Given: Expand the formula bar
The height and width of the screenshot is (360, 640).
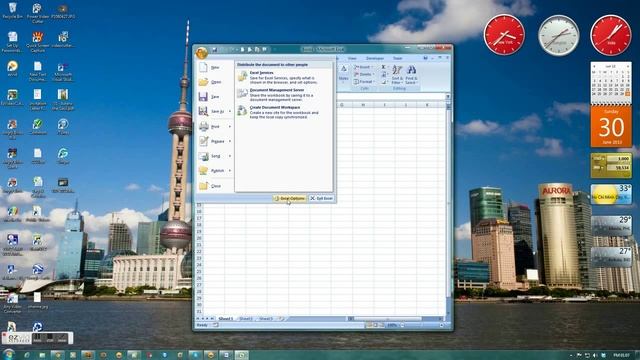Looking at the screenshot, I should [x=448, y=96].
